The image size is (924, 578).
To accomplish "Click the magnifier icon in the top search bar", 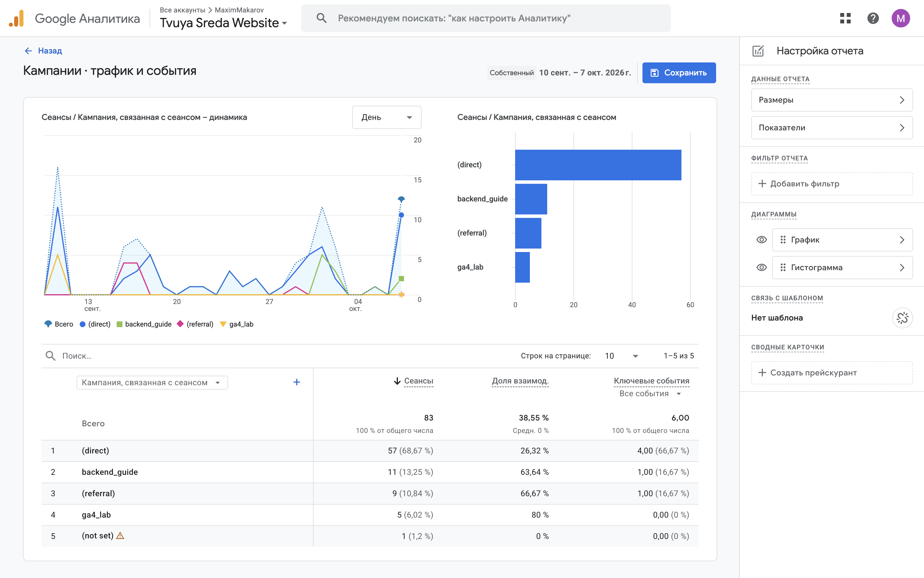I will pos(321,18).
